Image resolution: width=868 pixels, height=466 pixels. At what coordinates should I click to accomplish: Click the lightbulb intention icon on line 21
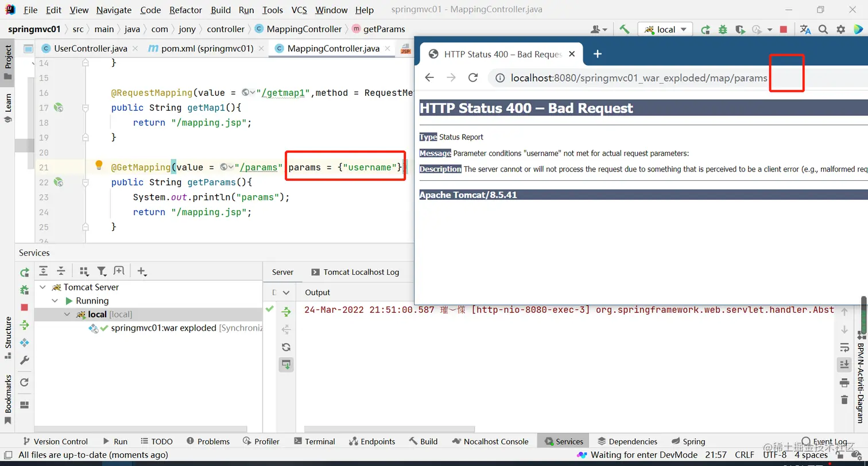(x=99, y=165)
